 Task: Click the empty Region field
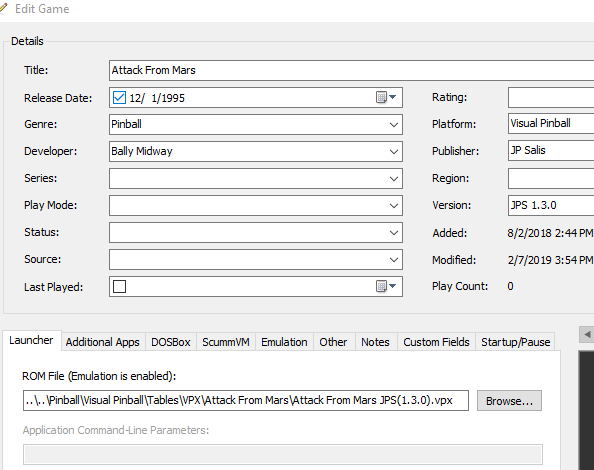click(551, 178)
